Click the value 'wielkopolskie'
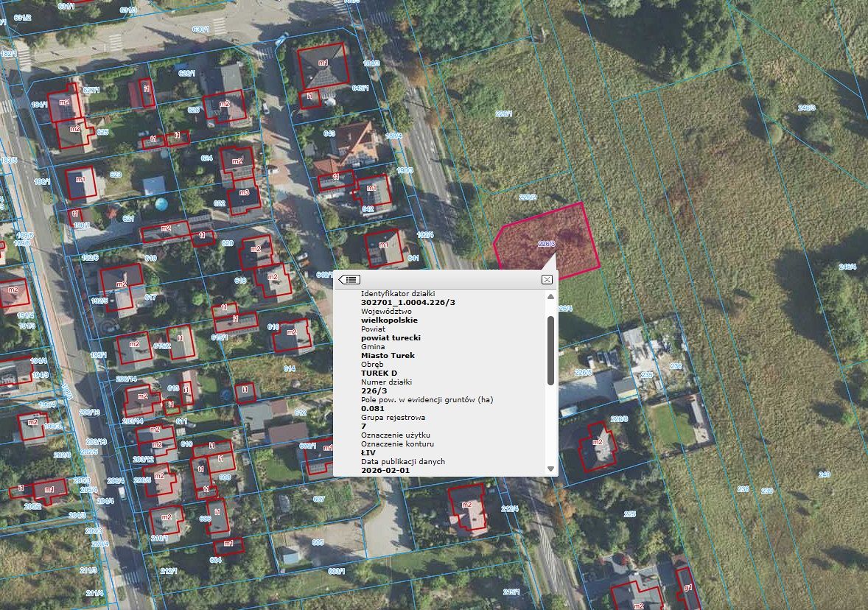The width and height of the screenshot is (868, 610). [389, 320]
